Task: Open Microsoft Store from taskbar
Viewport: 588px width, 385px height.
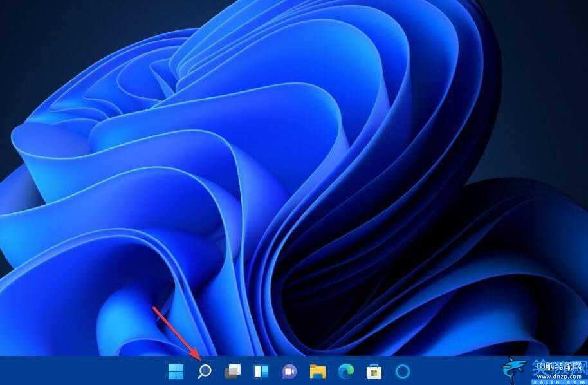Action: click(374, 372)
